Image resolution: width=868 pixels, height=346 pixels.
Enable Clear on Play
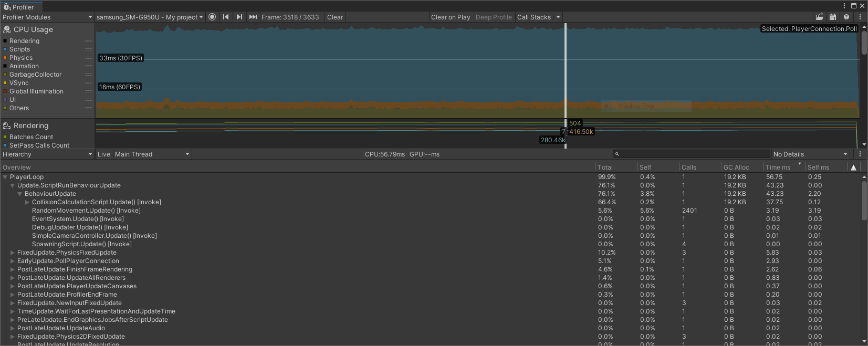click(x=451, y=17)
